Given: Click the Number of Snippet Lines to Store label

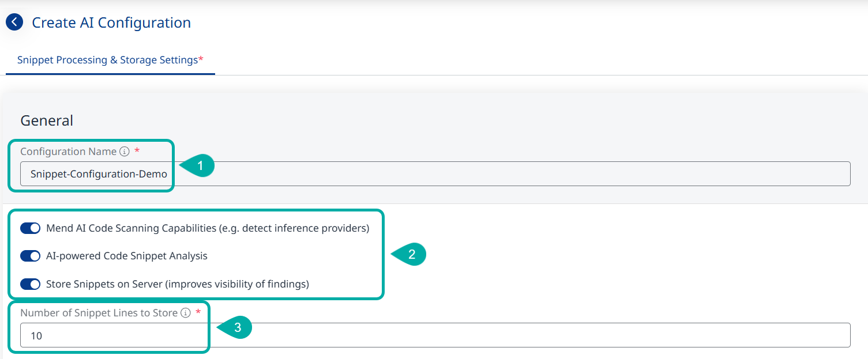Looking at the screenshot, I should tap(99, 313).
